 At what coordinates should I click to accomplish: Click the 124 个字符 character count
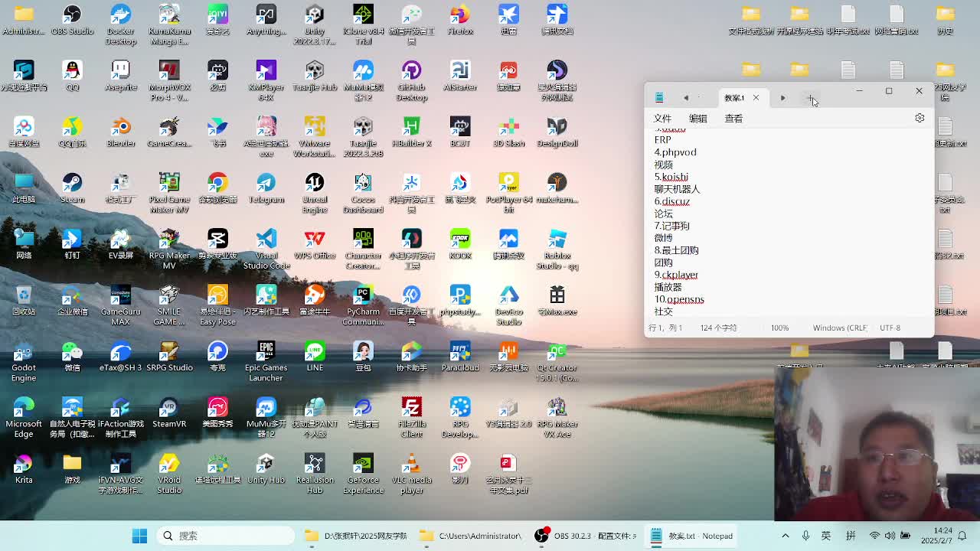pyautogui.click(x=718, y=328)
